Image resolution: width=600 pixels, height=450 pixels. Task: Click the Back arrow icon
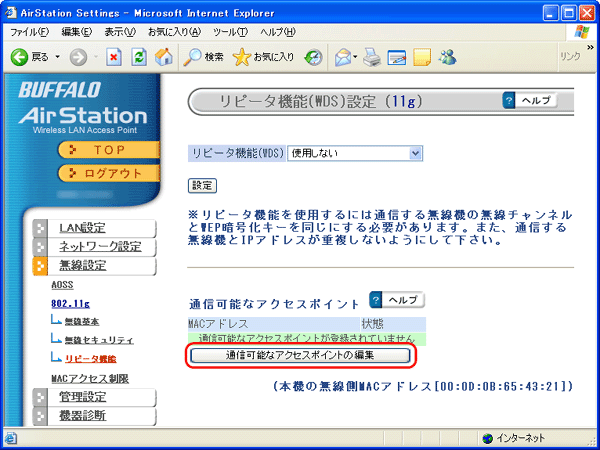click(x=19, y=57)
